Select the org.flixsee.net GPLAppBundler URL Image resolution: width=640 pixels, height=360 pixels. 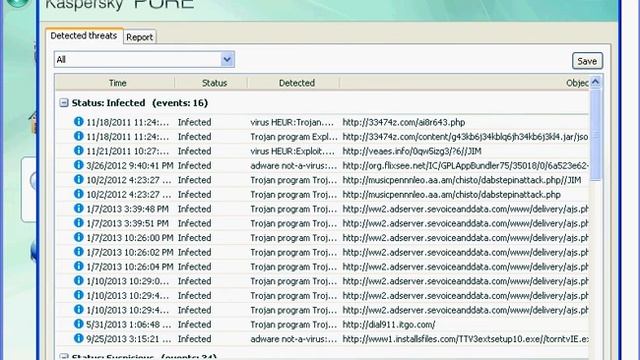(465, 166)
